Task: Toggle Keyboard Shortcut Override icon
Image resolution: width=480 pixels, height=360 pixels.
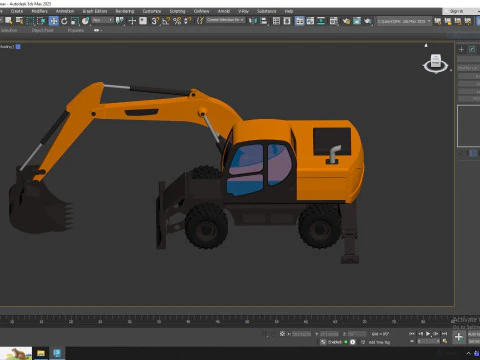Action: click(x=143, y=21)
